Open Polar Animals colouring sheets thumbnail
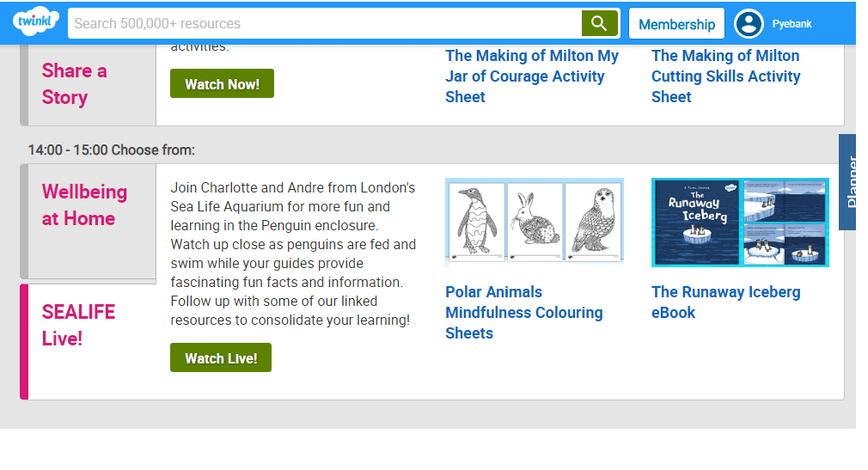868x470 pixels. tap(534, 223)
